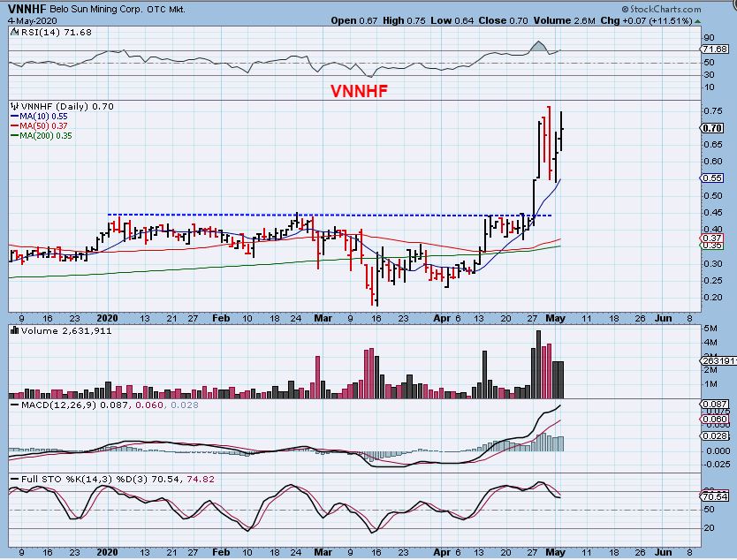Click the 70.54 stochastic value tag on right axis
Image resolution: width=737 pixels, height=560 pixels.
tap(715, 496)
